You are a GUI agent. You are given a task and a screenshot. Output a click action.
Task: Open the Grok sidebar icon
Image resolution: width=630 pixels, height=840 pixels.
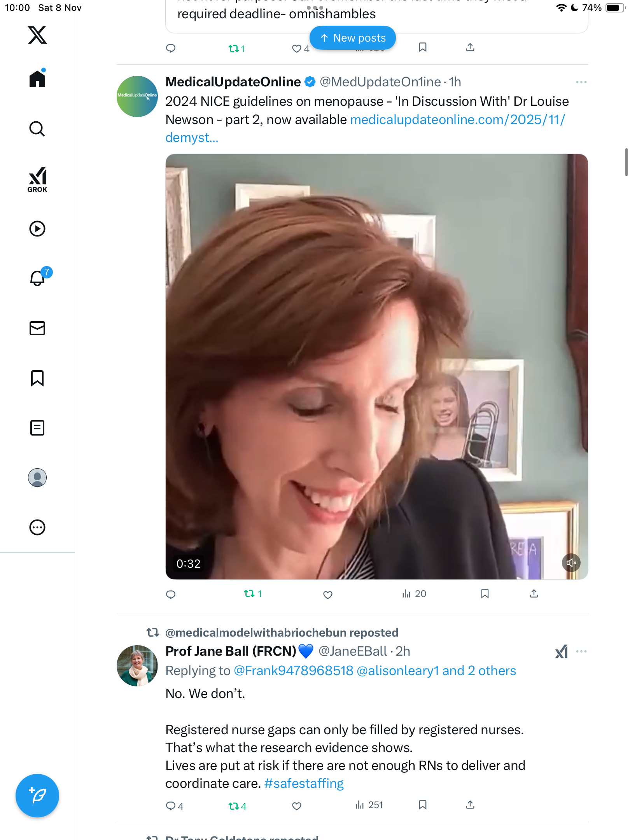[37, 180]
